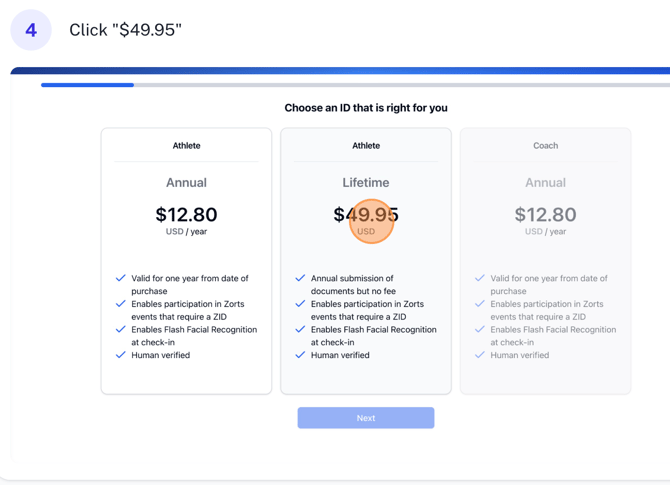
Task: Click the step number 4 badge
Action: click(31, 30)
